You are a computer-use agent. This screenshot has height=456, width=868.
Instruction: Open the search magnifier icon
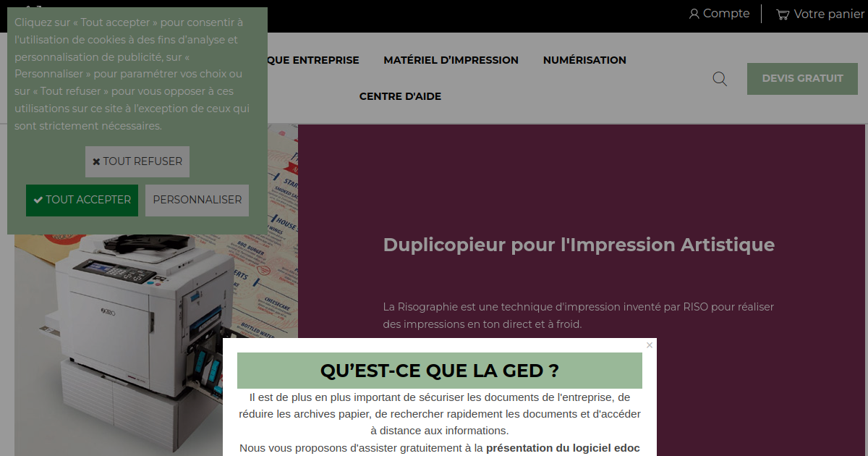tap(720, 78)
